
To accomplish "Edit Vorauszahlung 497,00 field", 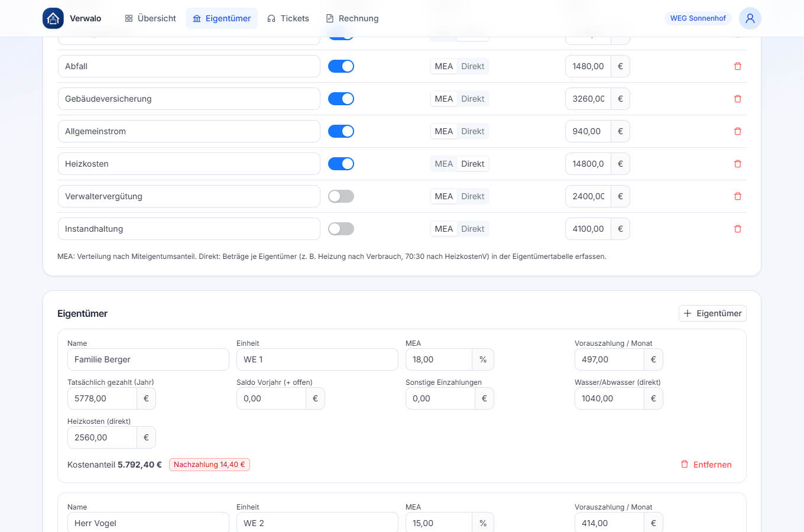I will [x=609, y=359].
